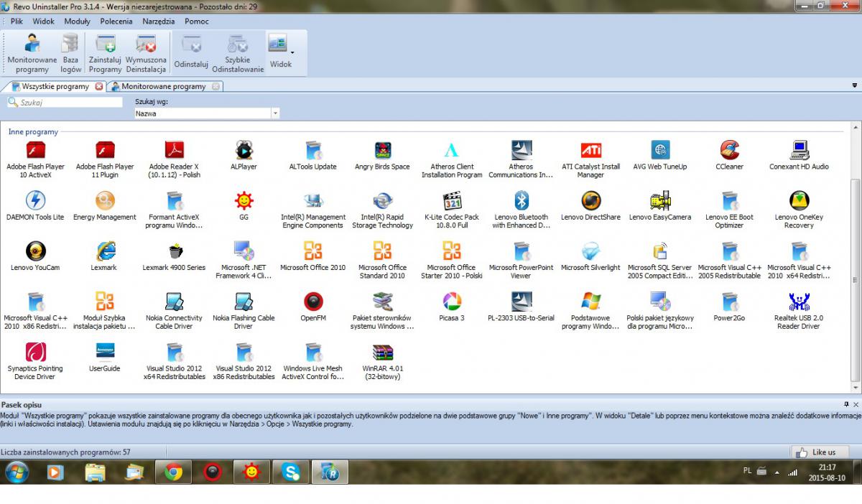
Task: Close the Wszystkie programy tab
Action: 99,86
